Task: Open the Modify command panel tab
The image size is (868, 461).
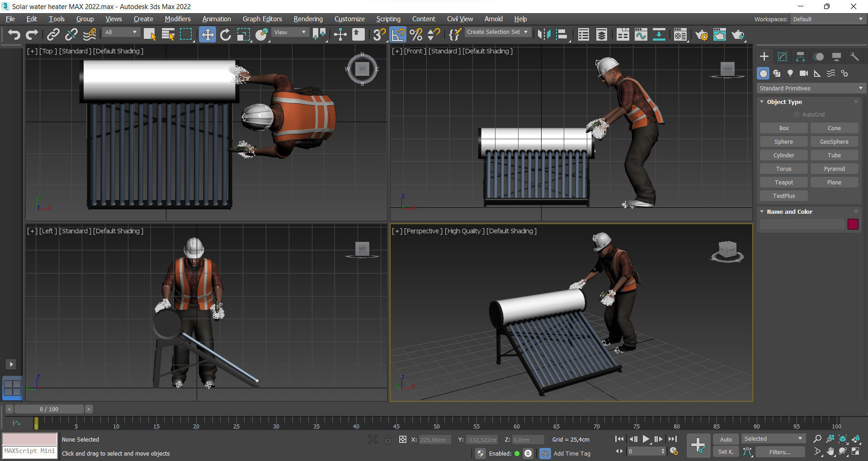Action: (782, 56)
